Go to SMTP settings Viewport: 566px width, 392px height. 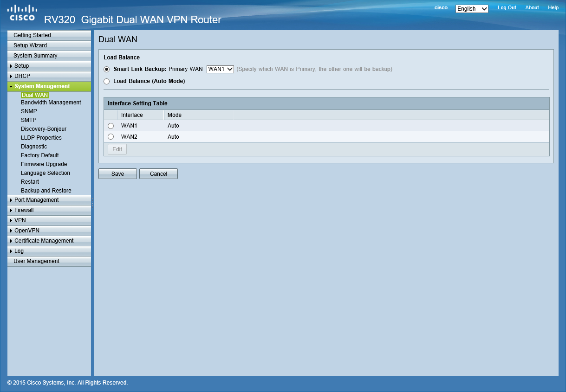point(29,120)
